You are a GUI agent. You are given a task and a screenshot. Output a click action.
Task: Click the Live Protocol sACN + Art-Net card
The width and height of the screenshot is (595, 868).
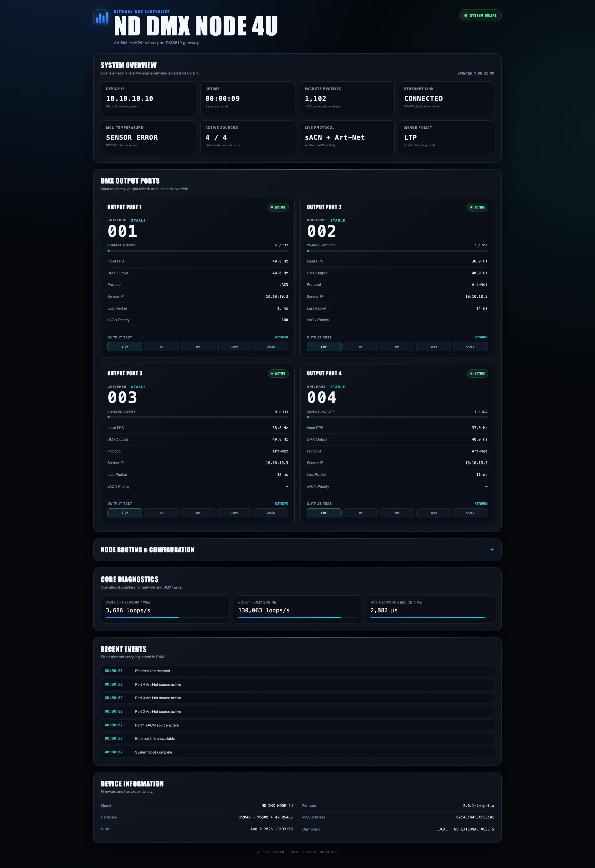click(347, 137)
